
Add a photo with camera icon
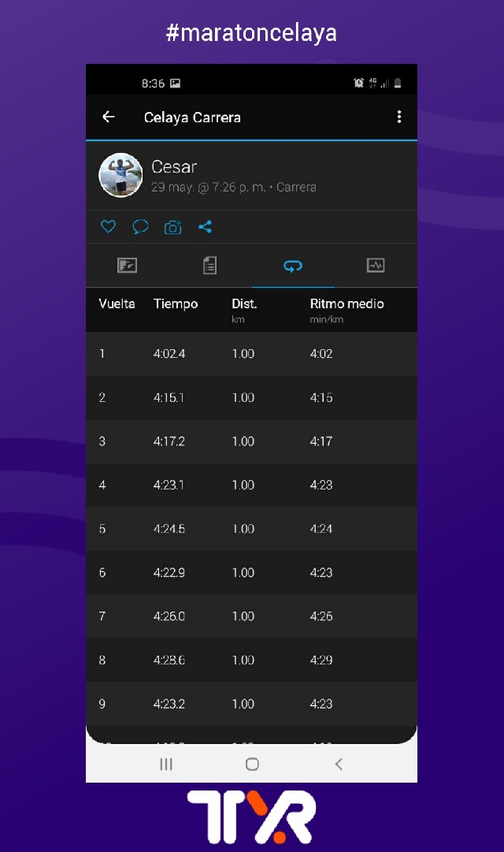(x=172, y=227)
